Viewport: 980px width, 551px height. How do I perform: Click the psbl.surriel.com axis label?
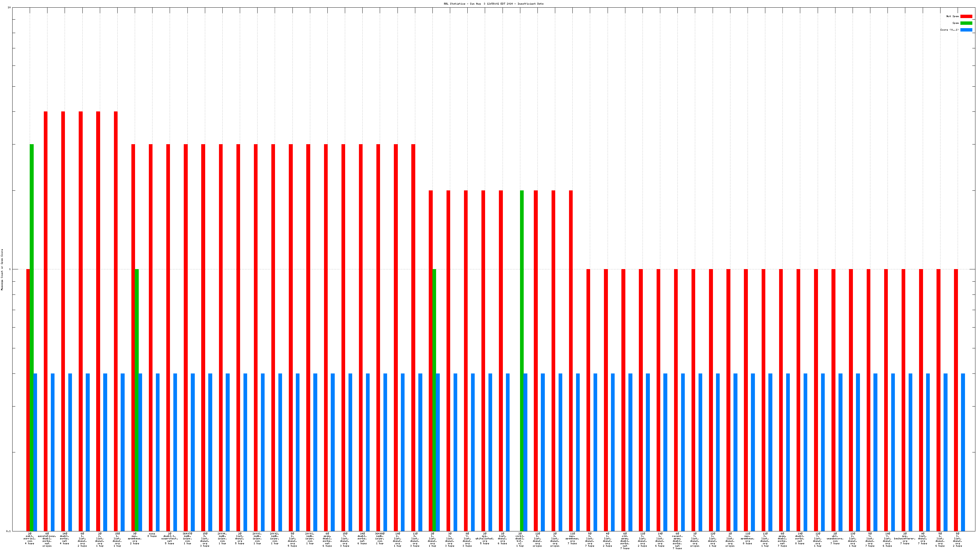[29, 538]
